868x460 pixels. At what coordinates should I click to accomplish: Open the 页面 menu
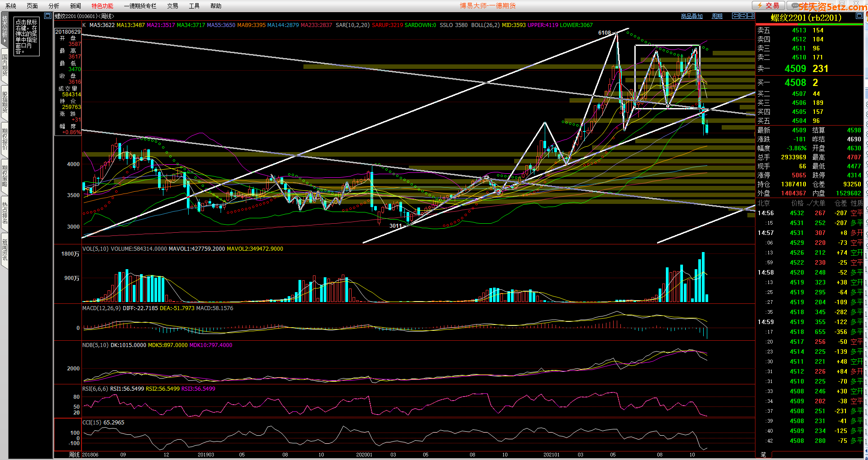(x=32, y=6)
